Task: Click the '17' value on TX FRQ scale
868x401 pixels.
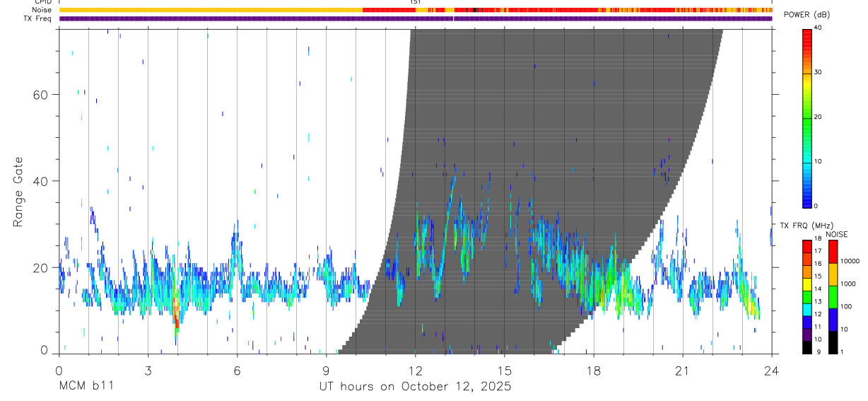Action: (817, 251)
